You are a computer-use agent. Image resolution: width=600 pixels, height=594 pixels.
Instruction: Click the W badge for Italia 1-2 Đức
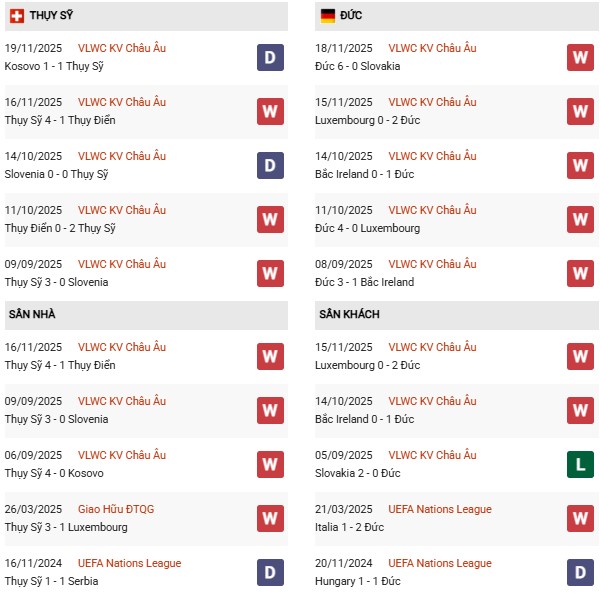(581, 518)
